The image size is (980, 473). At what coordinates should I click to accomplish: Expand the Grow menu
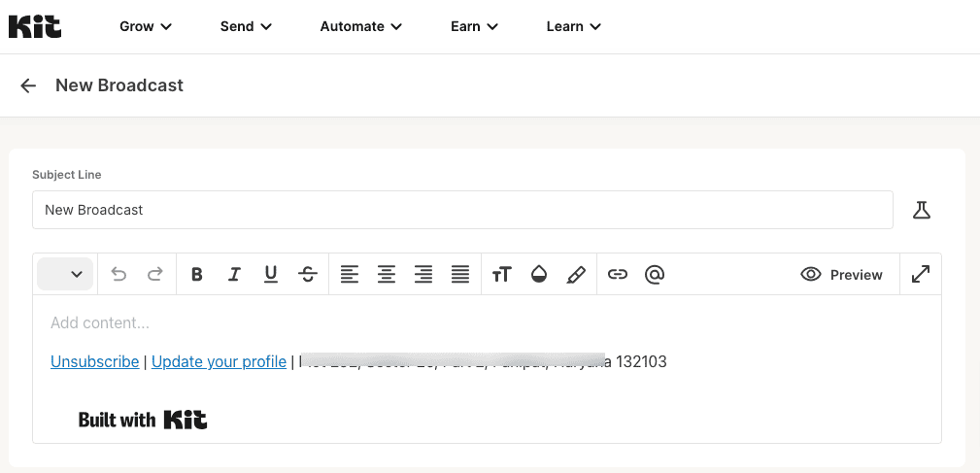point(146,26)
